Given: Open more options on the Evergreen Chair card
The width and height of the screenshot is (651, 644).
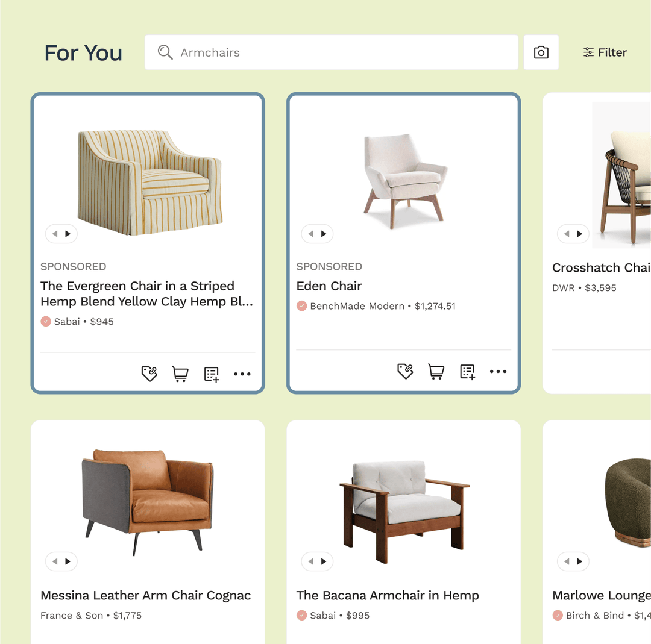Looking at the screenshot, I should [x=242, y=374].
